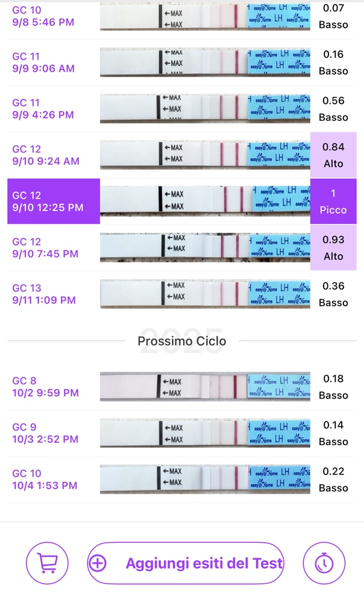Open test strip photo for 9/8 5:46 PM
Viewport: 364px width, 603px height.
pos(205,17)
